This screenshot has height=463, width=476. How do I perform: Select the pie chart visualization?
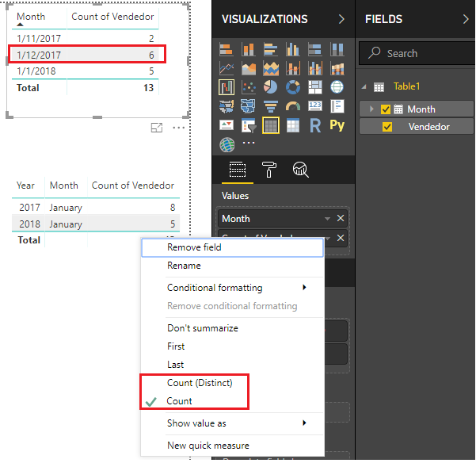click(271, 87)
